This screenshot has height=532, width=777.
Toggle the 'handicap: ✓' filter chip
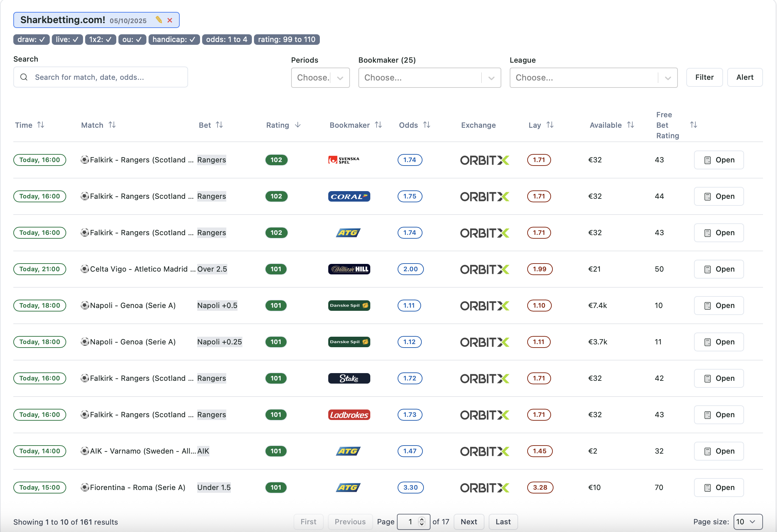click(174, 40)
